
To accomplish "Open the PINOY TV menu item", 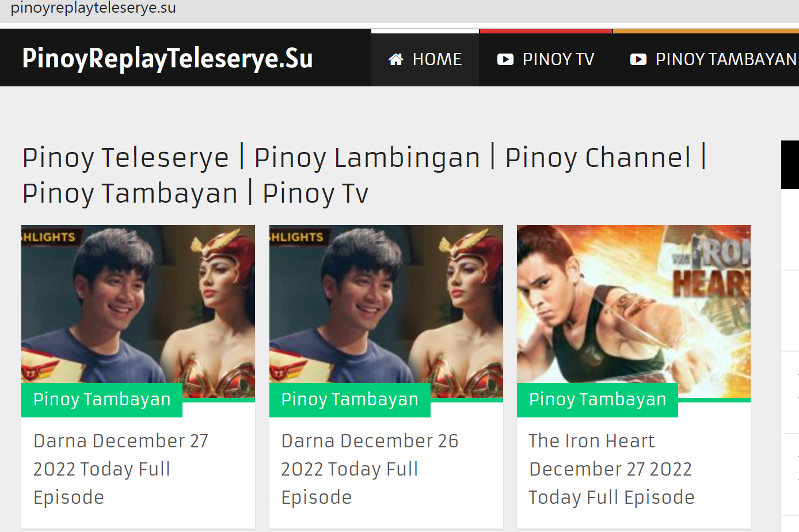I will coord(546,59).
